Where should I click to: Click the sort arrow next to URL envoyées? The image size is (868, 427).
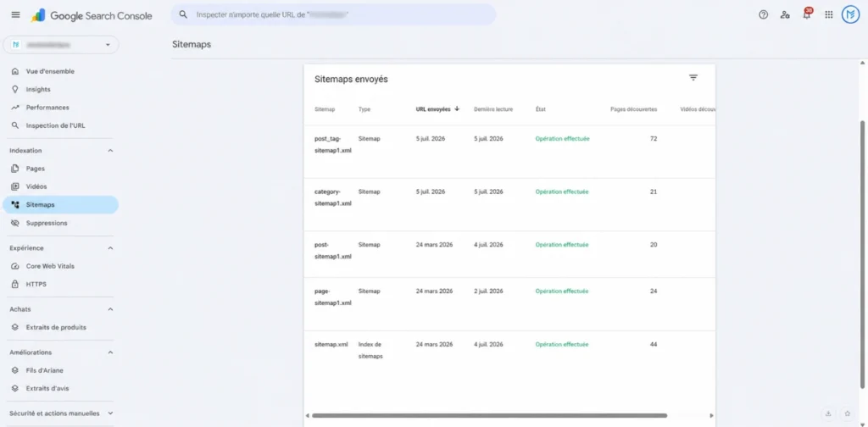tap(457, 109)
